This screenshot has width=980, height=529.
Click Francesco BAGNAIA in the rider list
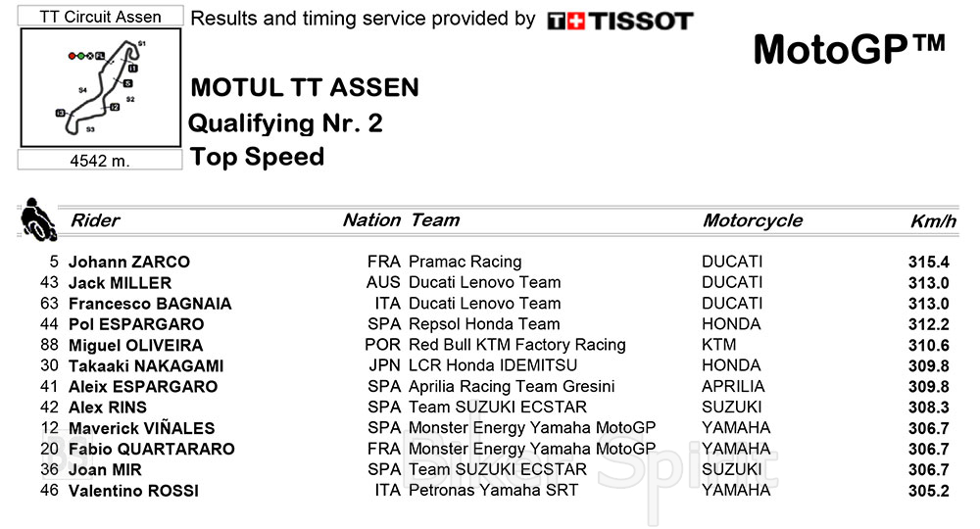pyautogui.click(x=150, y=304)
